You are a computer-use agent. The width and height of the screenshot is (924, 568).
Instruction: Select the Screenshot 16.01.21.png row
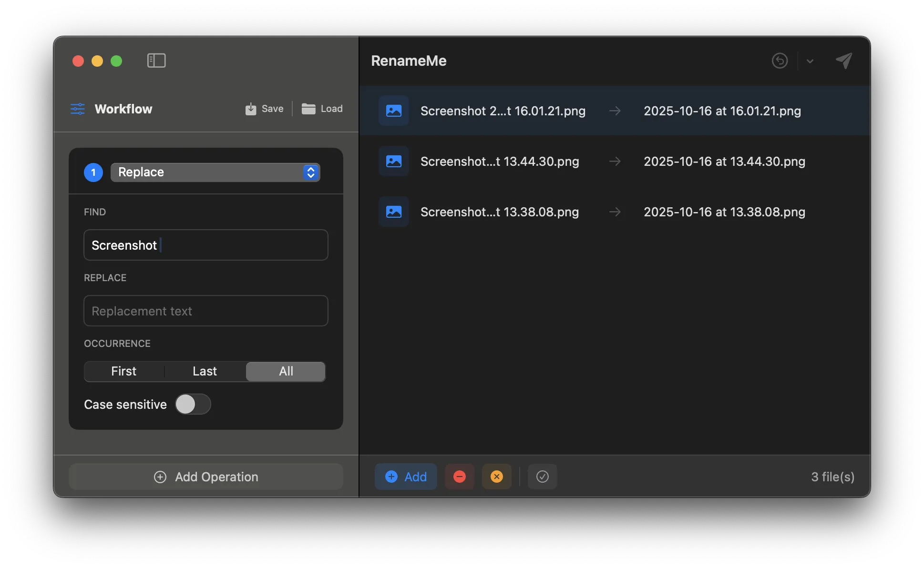614,111
